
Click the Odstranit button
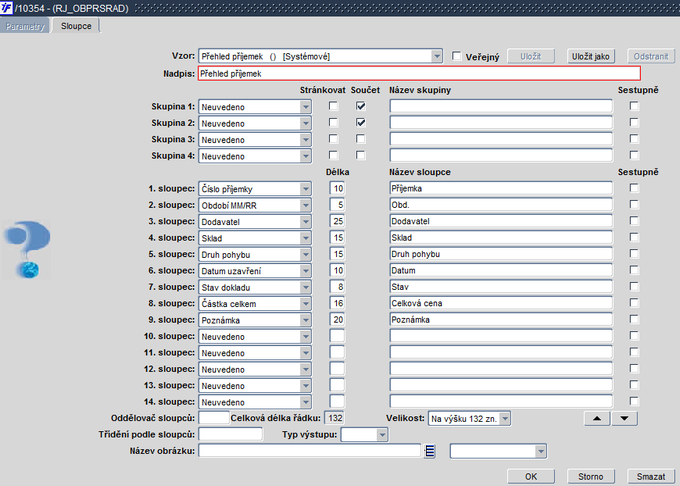point(651,56)
